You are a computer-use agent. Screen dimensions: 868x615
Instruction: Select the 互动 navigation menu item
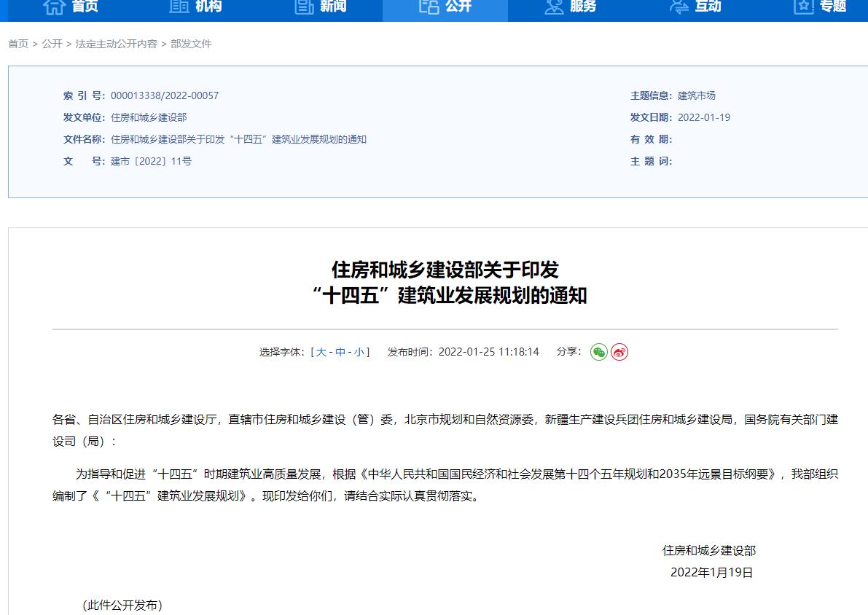click(x=708, y=7)
